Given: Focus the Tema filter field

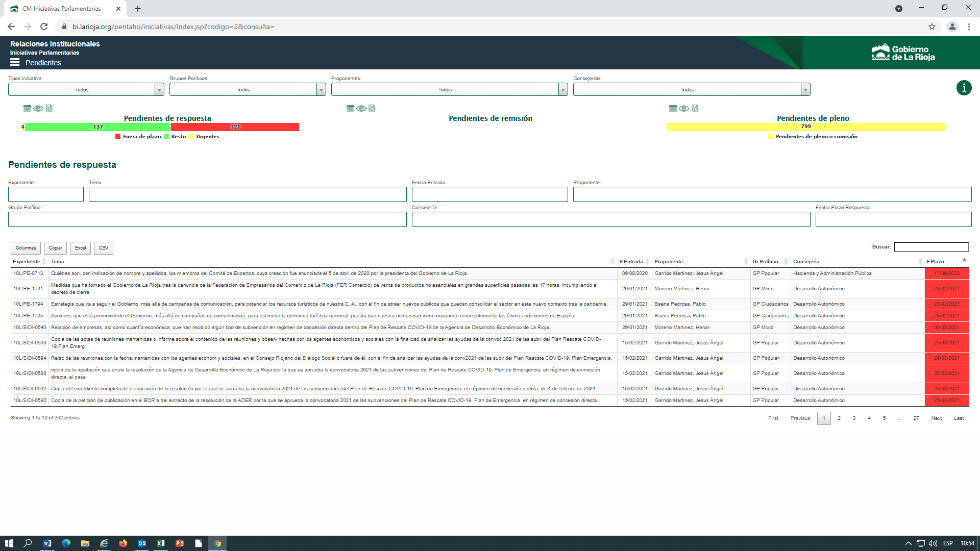Looking at the screenshot, I should 248,194.
